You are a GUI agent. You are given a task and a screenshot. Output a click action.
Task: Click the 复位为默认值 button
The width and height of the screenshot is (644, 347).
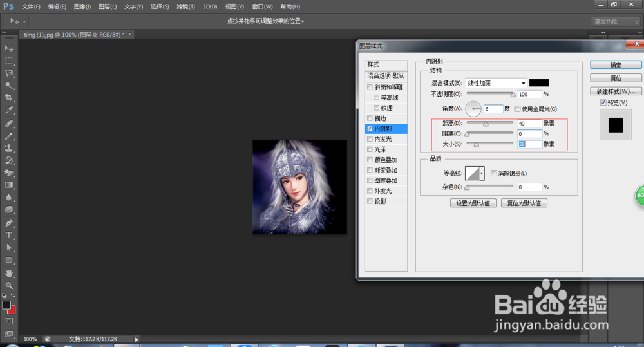click(x=524, y=203)
